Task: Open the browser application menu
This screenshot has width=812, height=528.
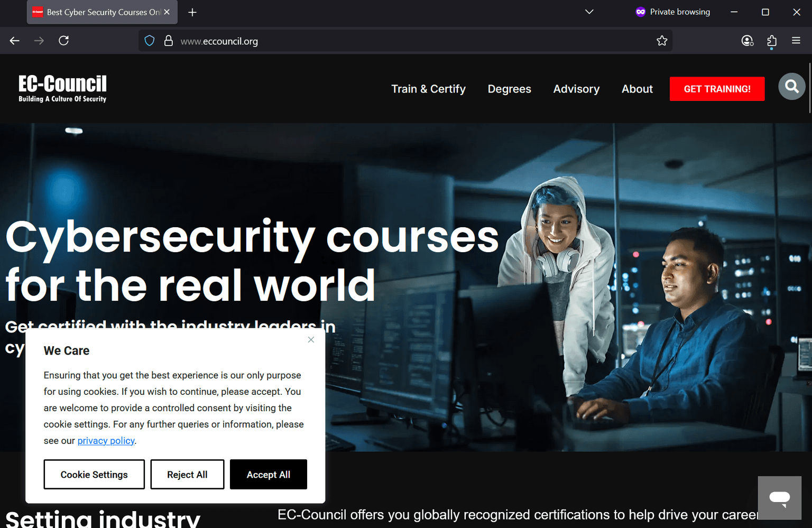Action: coord(796,41)
